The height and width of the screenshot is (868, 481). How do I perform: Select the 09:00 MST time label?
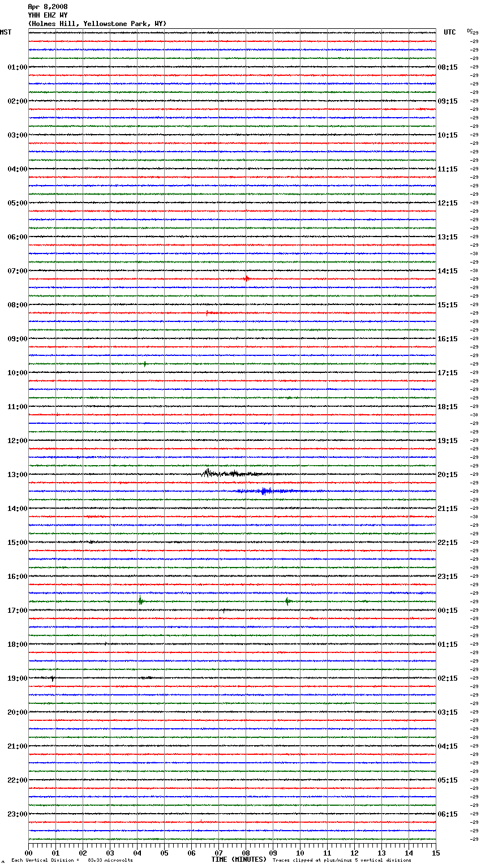click(18, 339)
